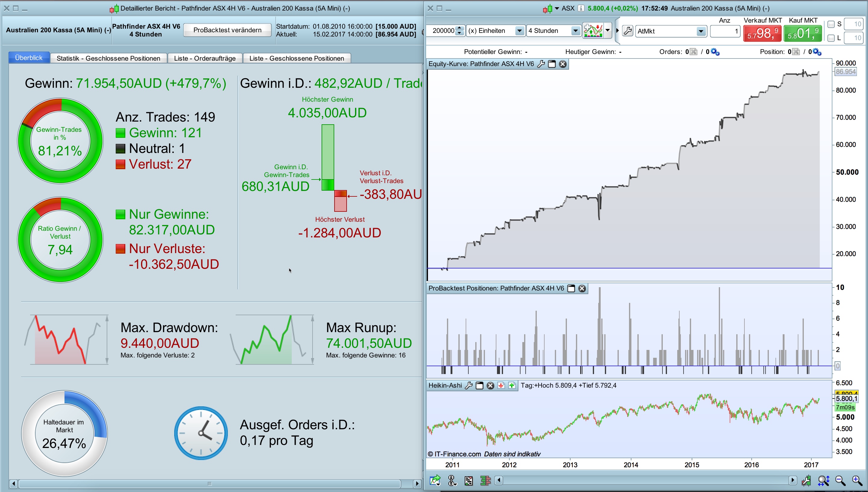Click the zoom out magnifier icon
The image size is (868, 492).
[x=840, y=480]
